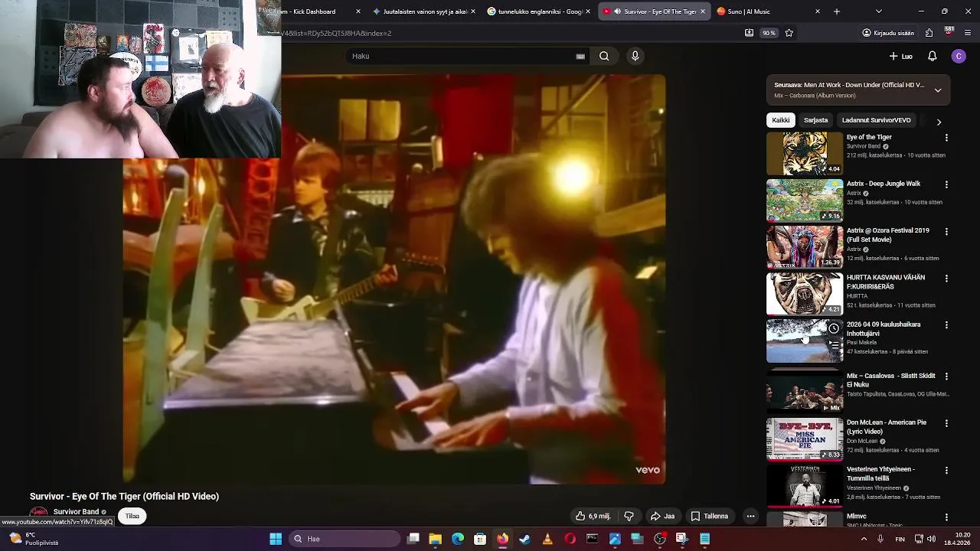The width and height of the screenshot is (980, 551).
Task: Dislike the video with thumbs down
Action: [629, 516]
